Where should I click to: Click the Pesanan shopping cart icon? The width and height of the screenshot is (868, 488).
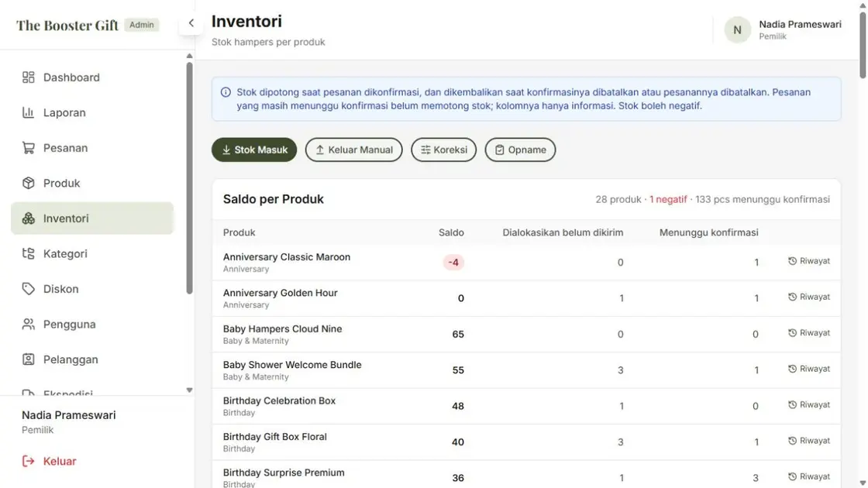pyautogui.click(x=28, y=148)
